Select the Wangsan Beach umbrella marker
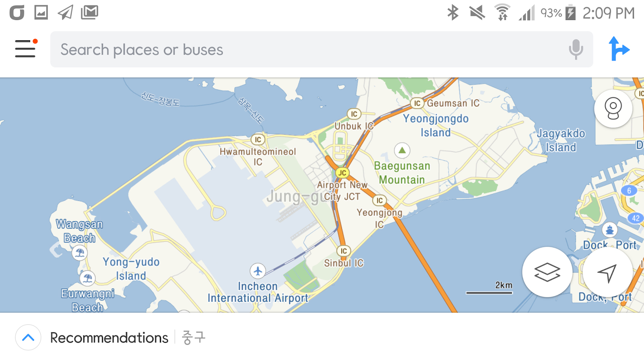The width and height of the screenshot is (644, 362). [x=80, y=253]
